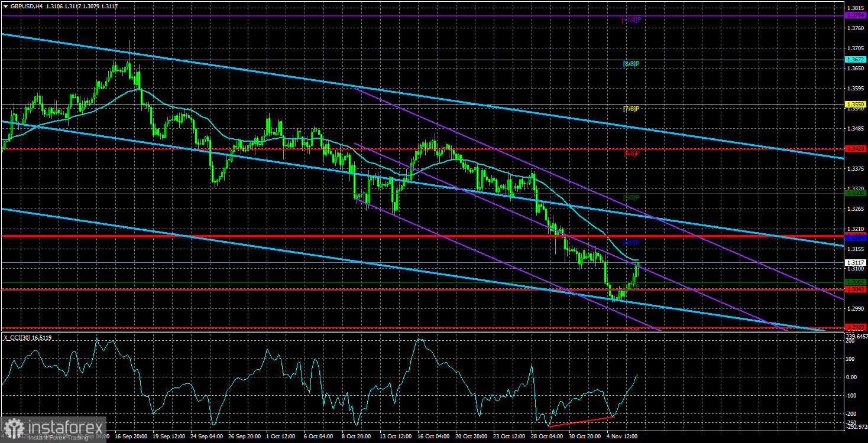Click the 4 Nov 12:00 date label
Viewport: 868px width, 443px height.
622,437
